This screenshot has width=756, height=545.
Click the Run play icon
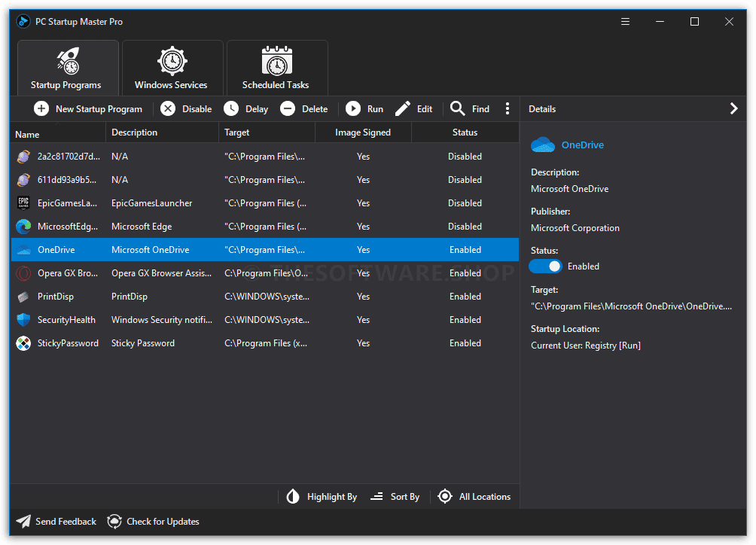(x=353, y=109)
